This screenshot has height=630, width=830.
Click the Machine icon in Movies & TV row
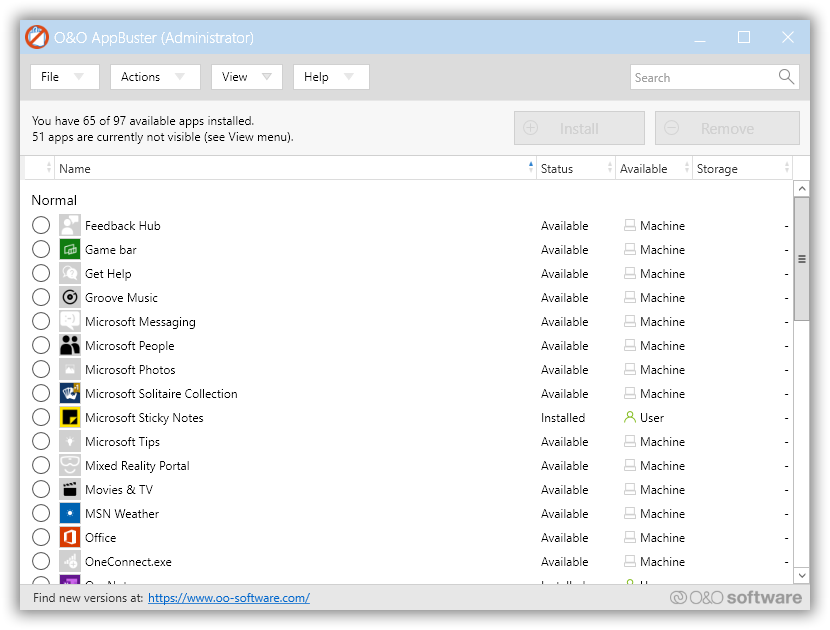point(629,490)
